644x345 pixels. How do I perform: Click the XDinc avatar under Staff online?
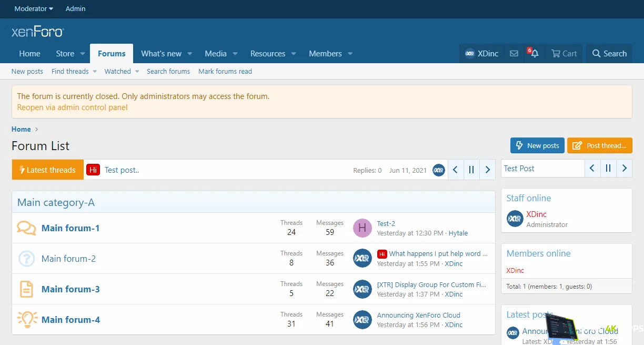pyautogui.click(x=514, y=218)
